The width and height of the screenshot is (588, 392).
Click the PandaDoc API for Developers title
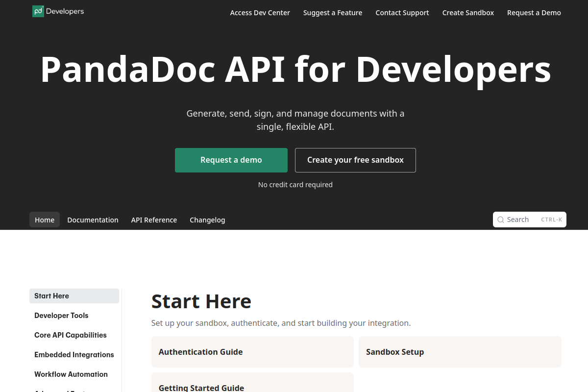point(295,70)
